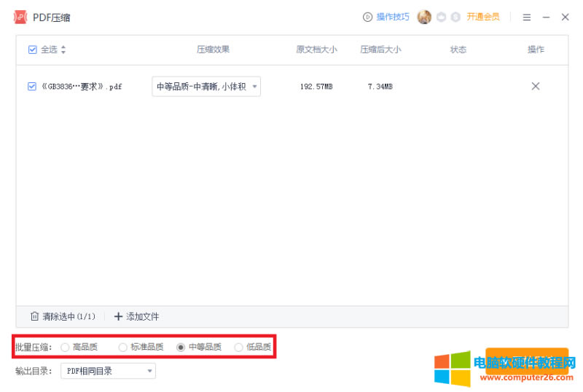This screenshot has height=392, width=583.
Task: Click the 开通会员 link
Action: [483, 17]
